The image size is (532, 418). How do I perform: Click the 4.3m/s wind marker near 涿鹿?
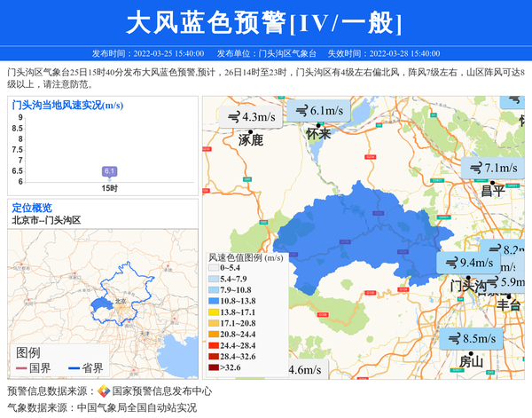click(x=251, y=117)
